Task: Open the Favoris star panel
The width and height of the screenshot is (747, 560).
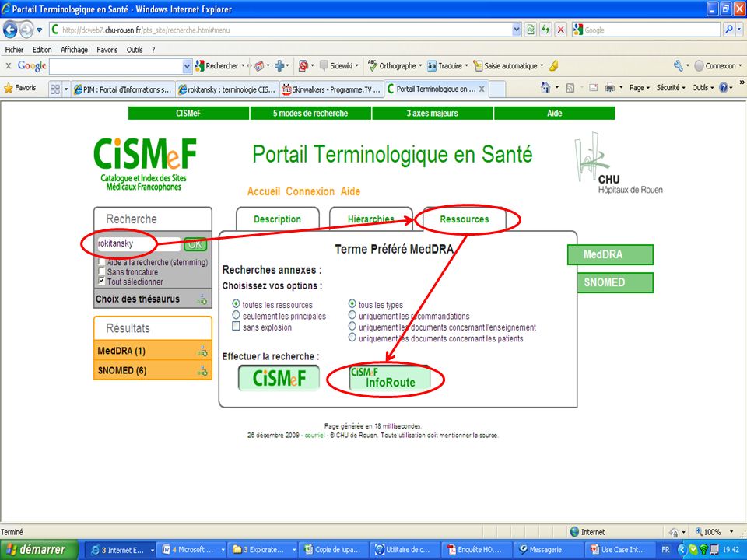Action: tap(20, 88)
